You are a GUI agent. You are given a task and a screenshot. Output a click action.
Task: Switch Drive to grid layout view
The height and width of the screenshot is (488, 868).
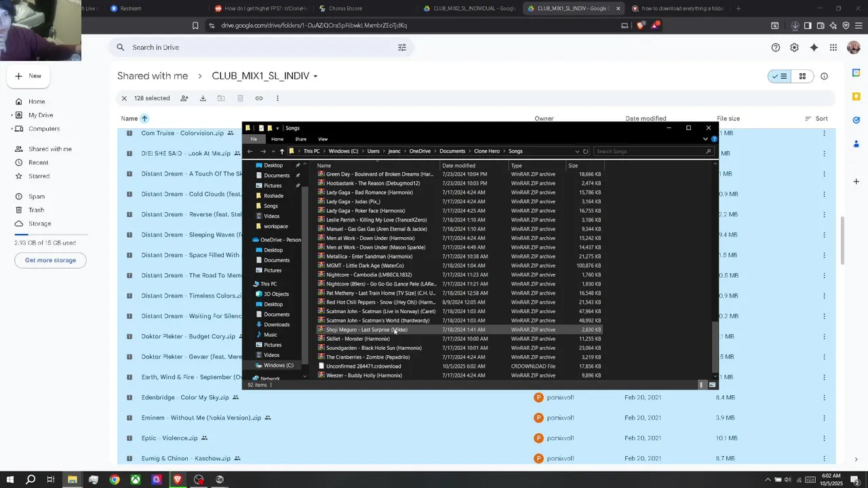802,76
